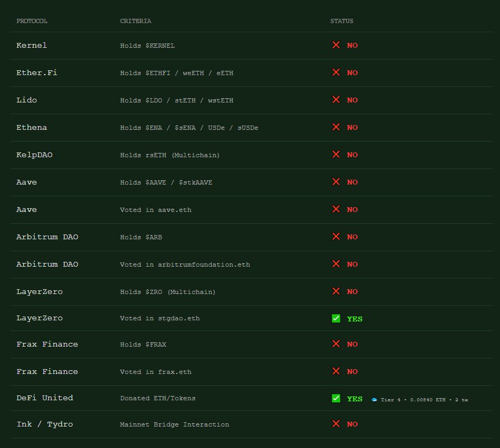The height and width of the screenshot is (448, 500).
Task: Click the red X beside Voted in frax.eth
Action: (336, 371)
